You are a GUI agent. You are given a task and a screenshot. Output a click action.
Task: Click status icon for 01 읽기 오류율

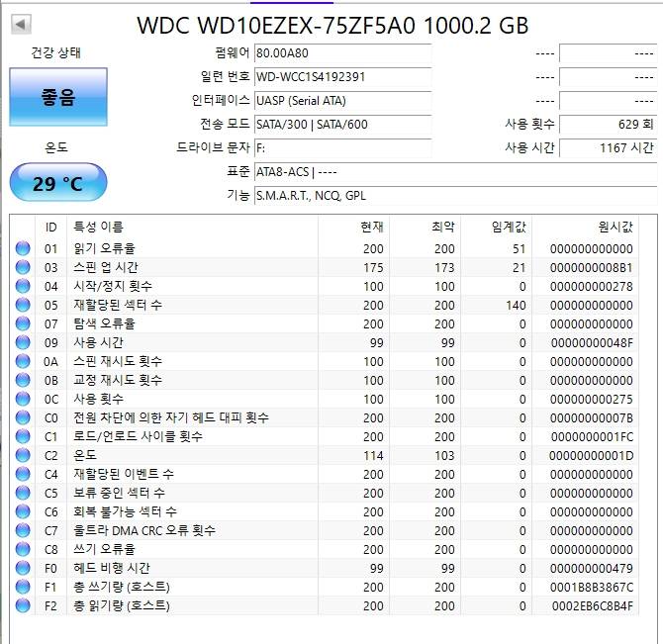23,248
